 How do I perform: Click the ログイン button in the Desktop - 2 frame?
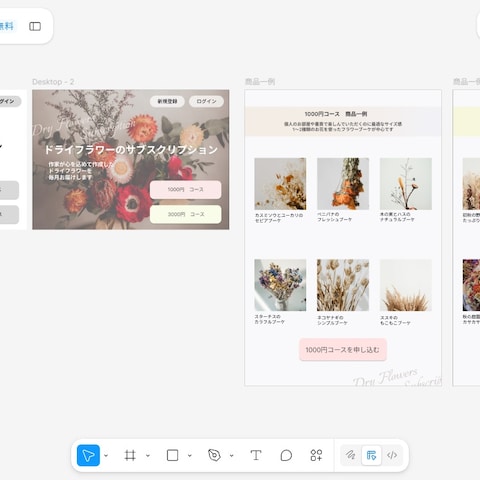[206, 101]
